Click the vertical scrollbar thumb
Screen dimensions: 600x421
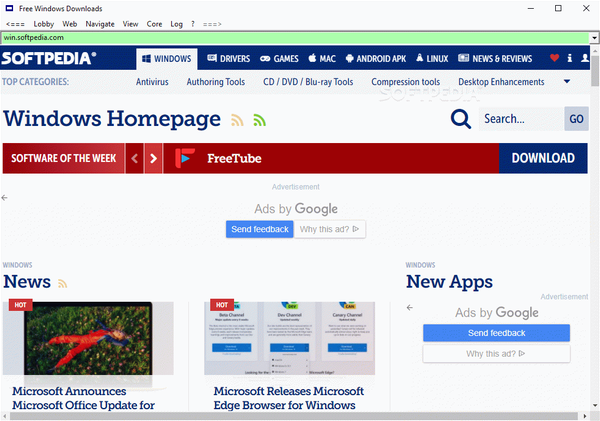(595, 71)
